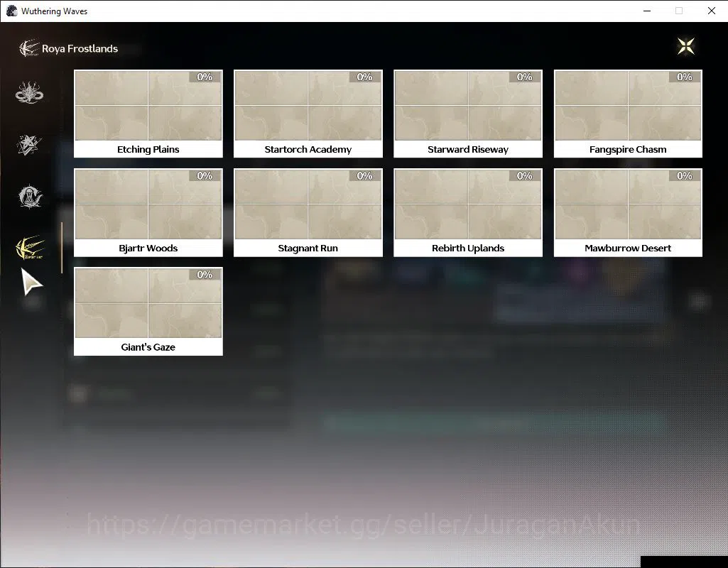Click the Roya Frostlands header emblem
Viewport: 728px width, 568px height.
click(x=29, y=48)
